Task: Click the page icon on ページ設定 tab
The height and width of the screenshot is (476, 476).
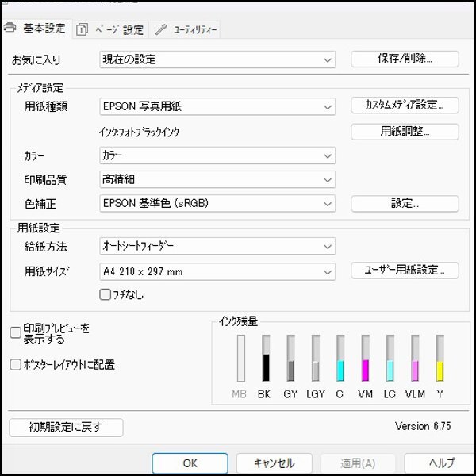Action: coord(82,30)
